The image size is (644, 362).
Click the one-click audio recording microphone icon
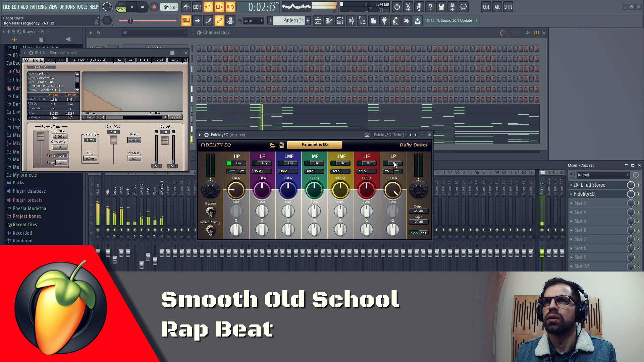tap(419, 7)
